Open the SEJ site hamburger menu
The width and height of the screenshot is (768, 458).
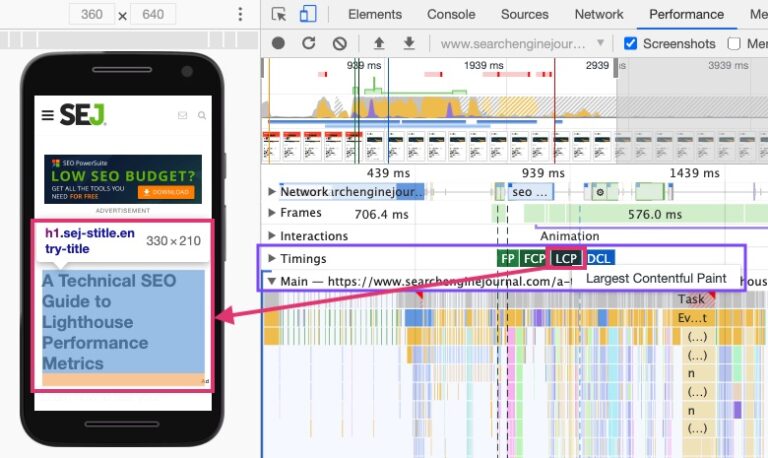tap(48, 115)
